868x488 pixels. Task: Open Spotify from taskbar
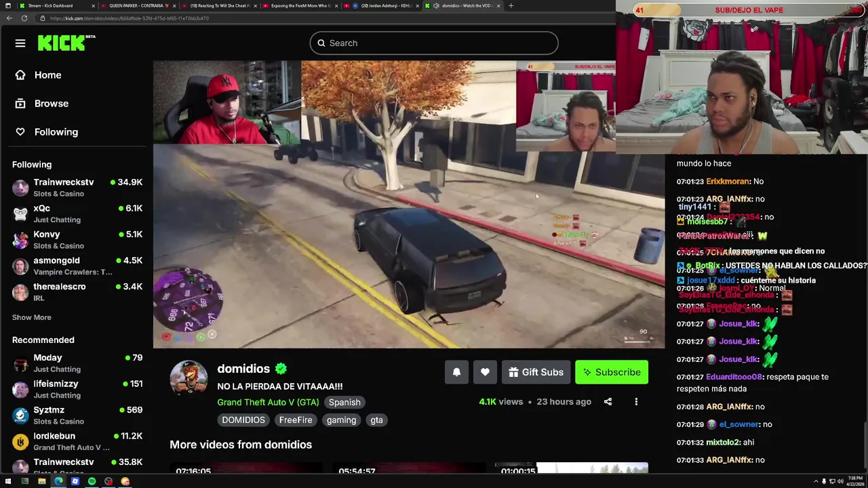point(92,481)
